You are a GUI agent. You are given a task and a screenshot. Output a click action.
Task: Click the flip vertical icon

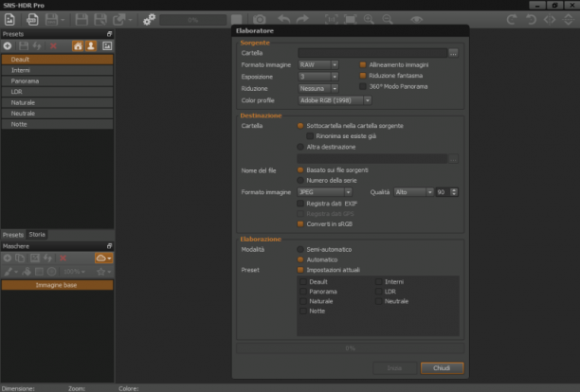(x=569, y=19)
